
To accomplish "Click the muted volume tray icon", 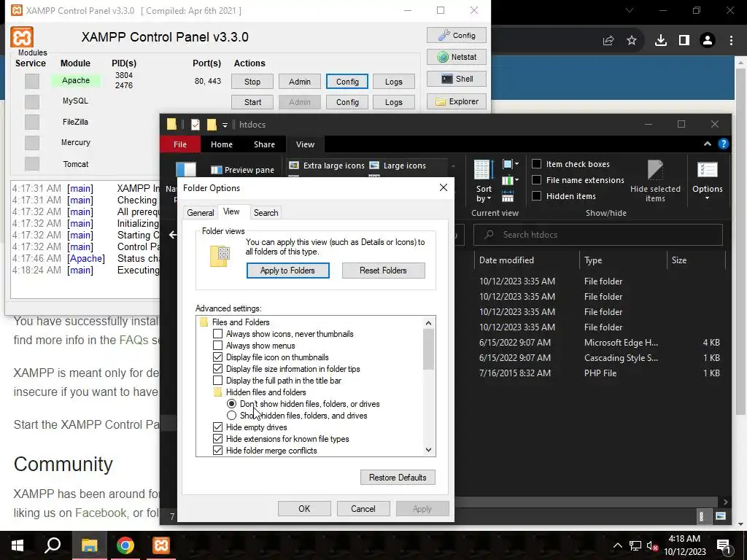I will tap(653, 545).
